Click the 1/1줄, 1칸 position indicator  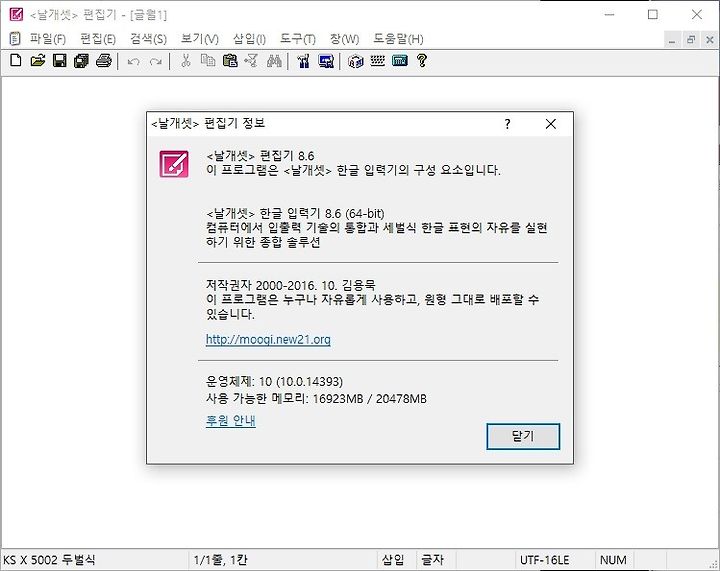[220, 560]
